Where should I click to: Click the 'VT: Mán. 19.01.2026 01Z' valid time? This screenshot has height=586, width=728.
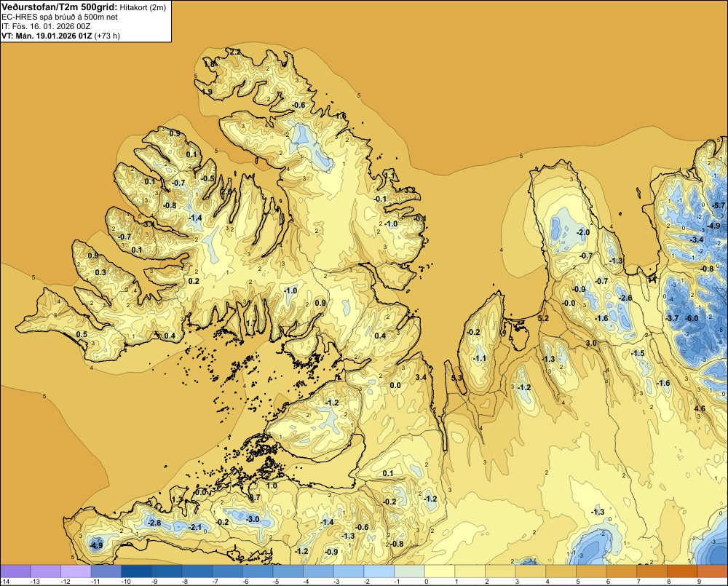(x=47, y=36)
